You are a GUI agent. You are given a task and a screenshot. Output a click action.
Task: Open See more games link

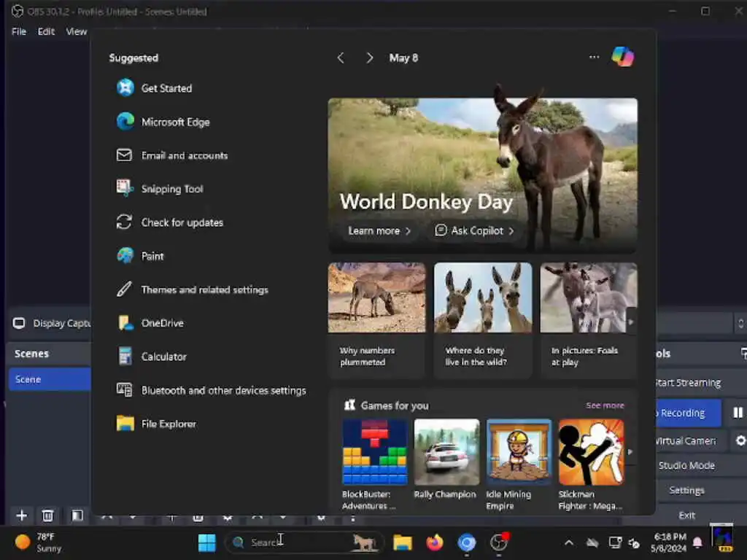point(605,405)
